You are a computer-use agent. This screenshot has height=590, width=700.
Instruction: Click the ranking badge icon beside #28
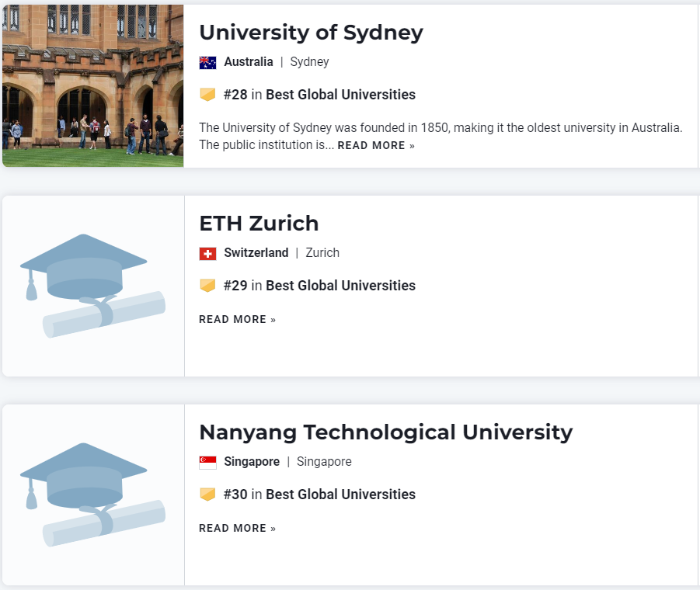point(207,95)
